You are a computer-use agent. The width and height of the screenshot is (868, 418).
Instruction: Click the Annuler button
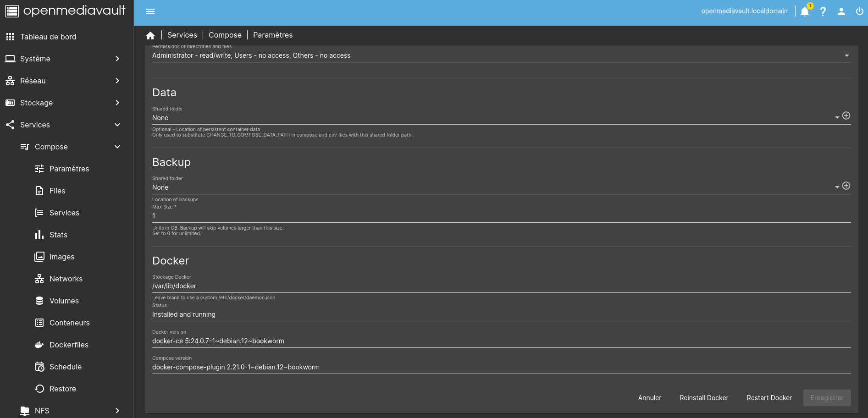click(x=650, y=398)
